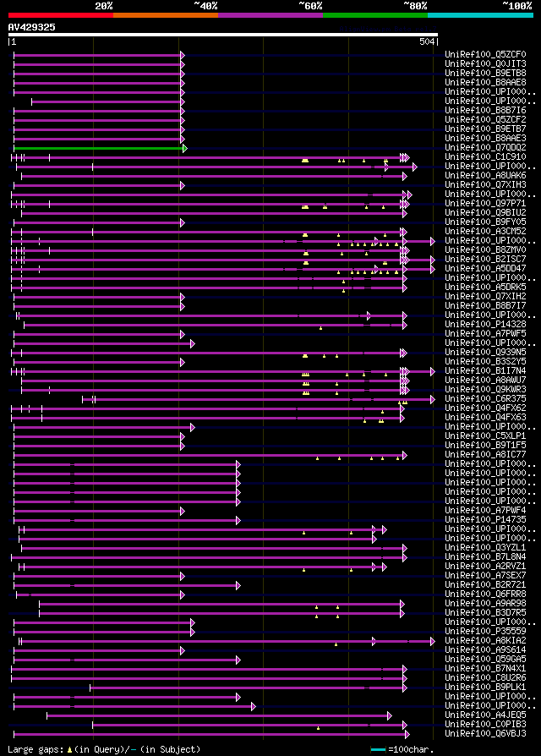
Task: Open hit UniRef100_B7L8N4
Action: pyautogui.click(x=485, y=557)
